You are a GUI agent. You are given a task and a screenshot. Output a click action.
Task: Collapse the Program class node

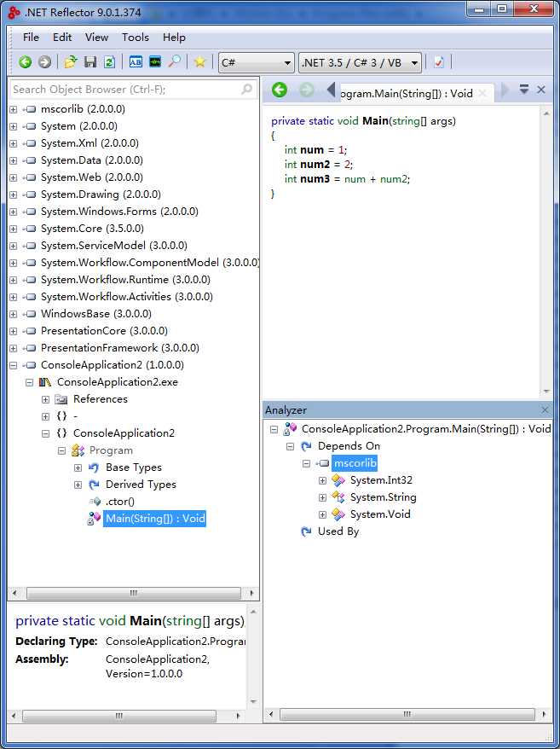[61, 450]
